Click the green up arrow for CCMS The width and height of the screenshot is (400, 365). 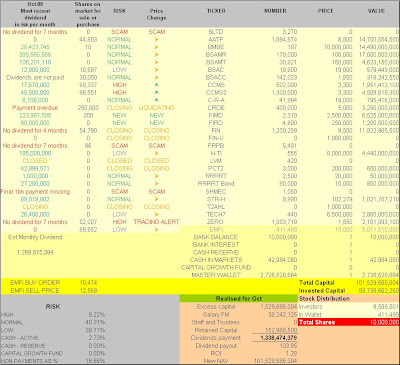click(156, 85)
